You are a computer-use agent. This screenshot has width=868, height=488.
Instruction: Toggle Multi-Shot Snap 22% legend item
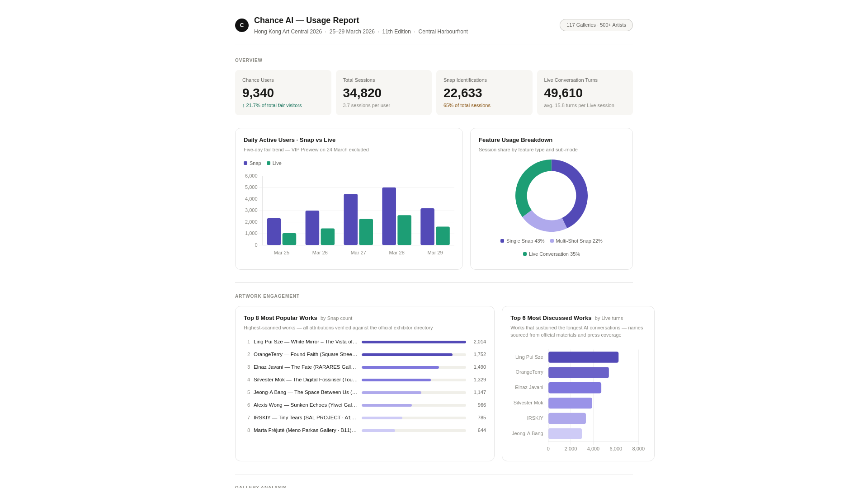[x=576, y=241]
